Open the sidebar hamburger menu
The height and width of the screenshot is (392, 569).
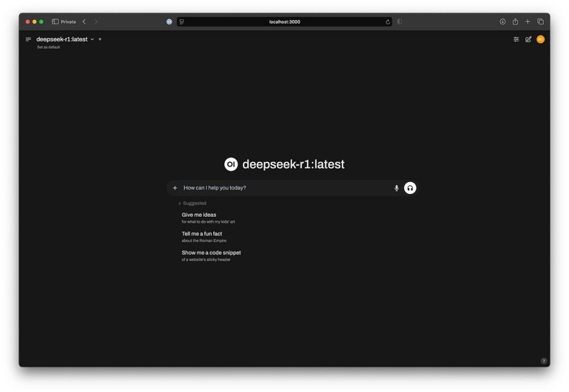[28, 39]
